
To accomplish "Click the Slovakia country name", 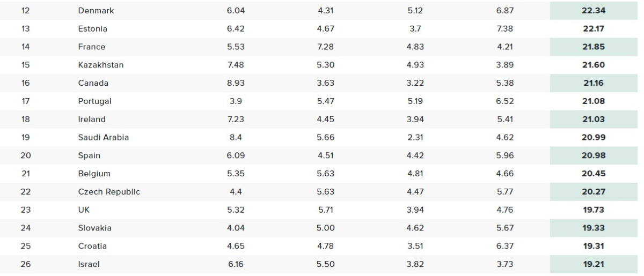I will [x=95, y=228].
